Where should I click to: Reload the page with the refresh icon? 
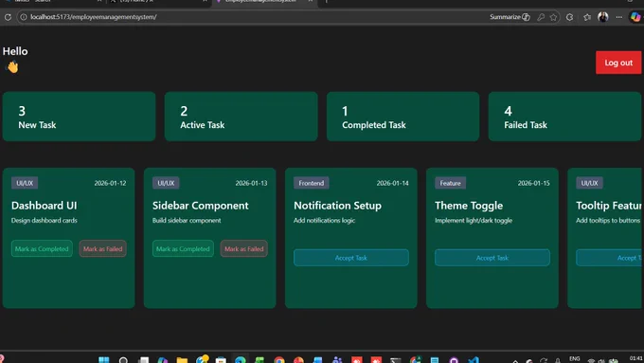pyautogui.click(x=8, y=17)
